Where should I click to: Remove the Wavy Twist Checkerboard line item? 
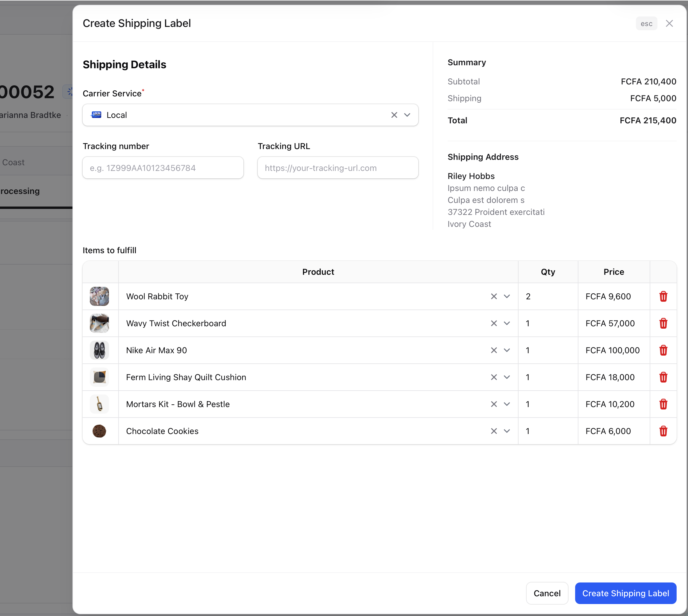(663, 323)
